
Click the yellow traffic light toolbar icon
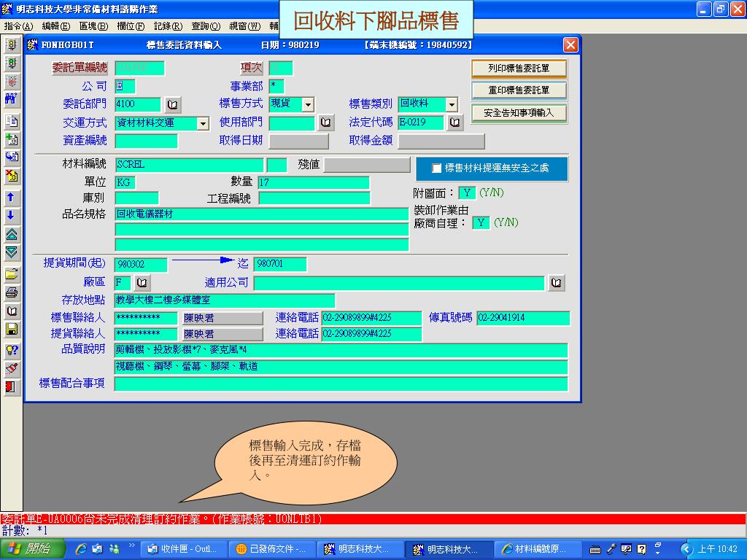(x=12, y=44)
